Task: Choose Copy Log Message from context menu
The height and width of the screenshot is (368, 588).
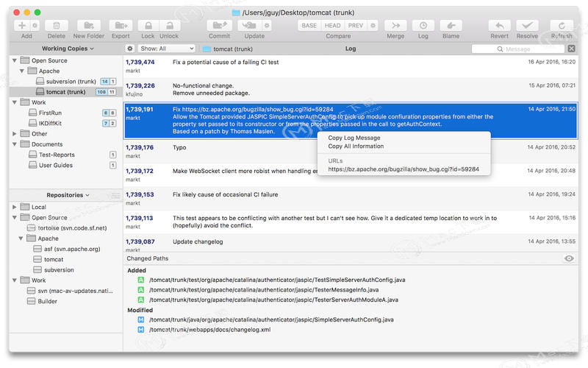Action: pos(354,138)
